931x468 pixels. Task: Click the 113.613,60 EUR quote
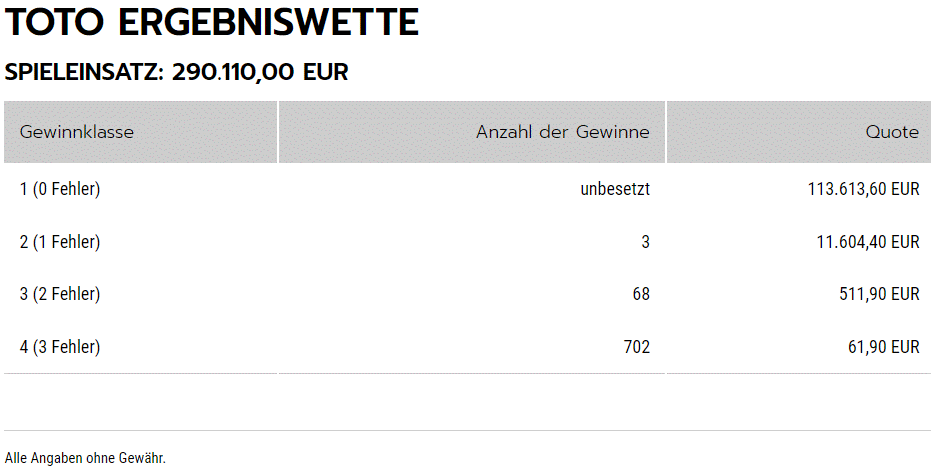[x=863, y=189]
